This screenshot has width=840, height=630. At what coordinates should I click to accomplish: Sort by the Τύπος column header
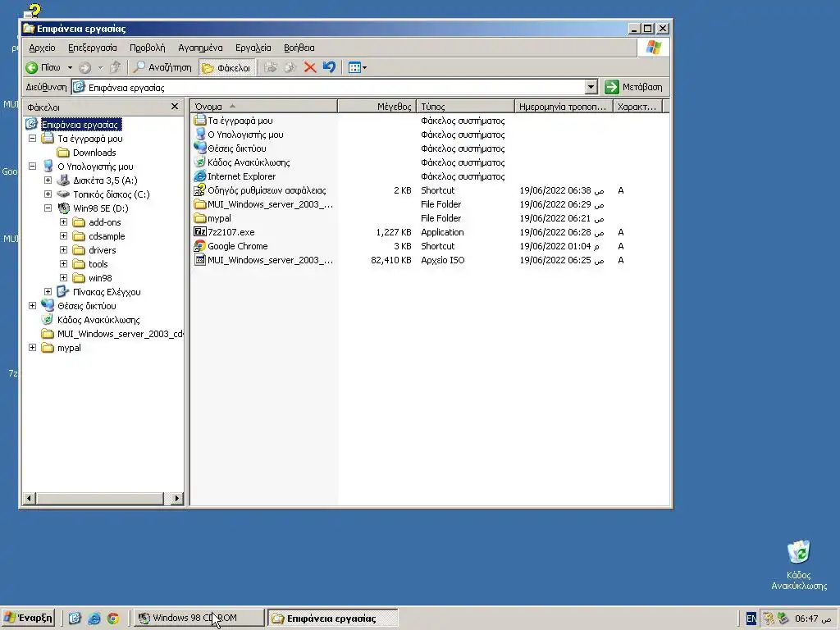(x=466, y=107)
